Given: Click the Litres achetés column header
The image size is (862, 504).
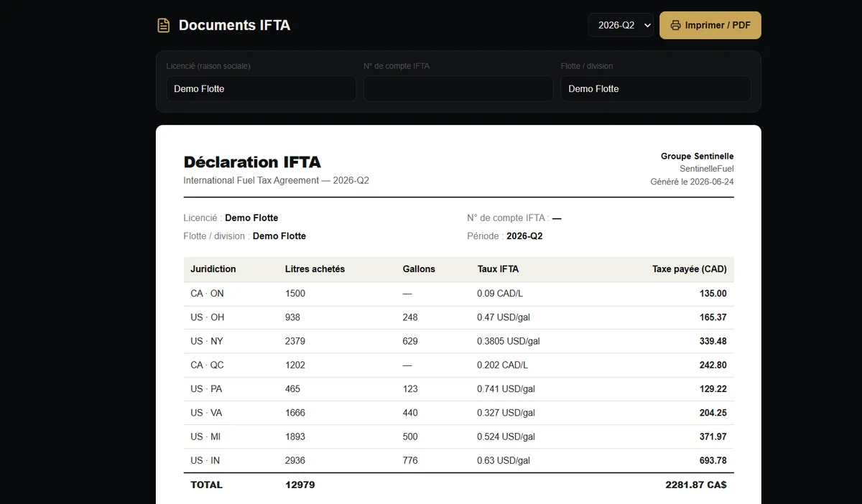Looking at the screenshot, I should tap(315, 269).
